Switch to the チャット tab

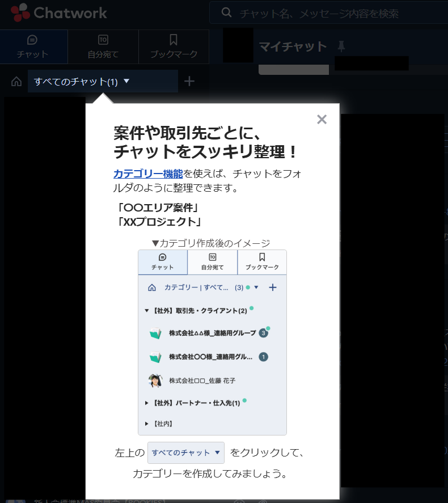coord(32,47)
